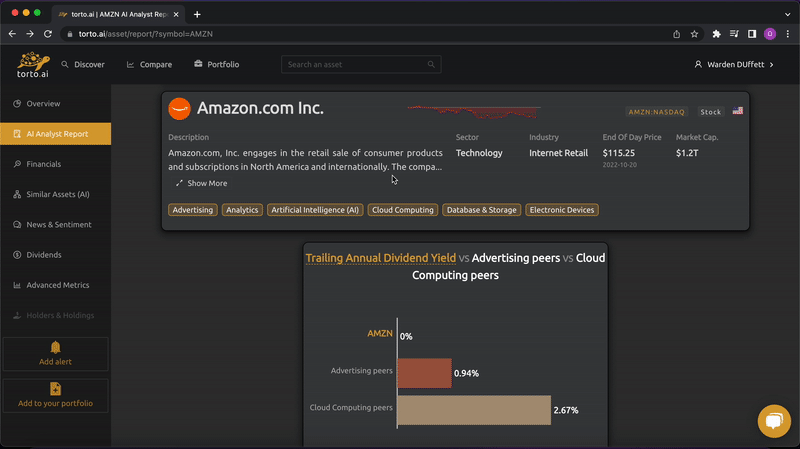The height and width of the screenshot is (449, 800).
Task: Close the torto.ai browser tab
Action: 176,14
